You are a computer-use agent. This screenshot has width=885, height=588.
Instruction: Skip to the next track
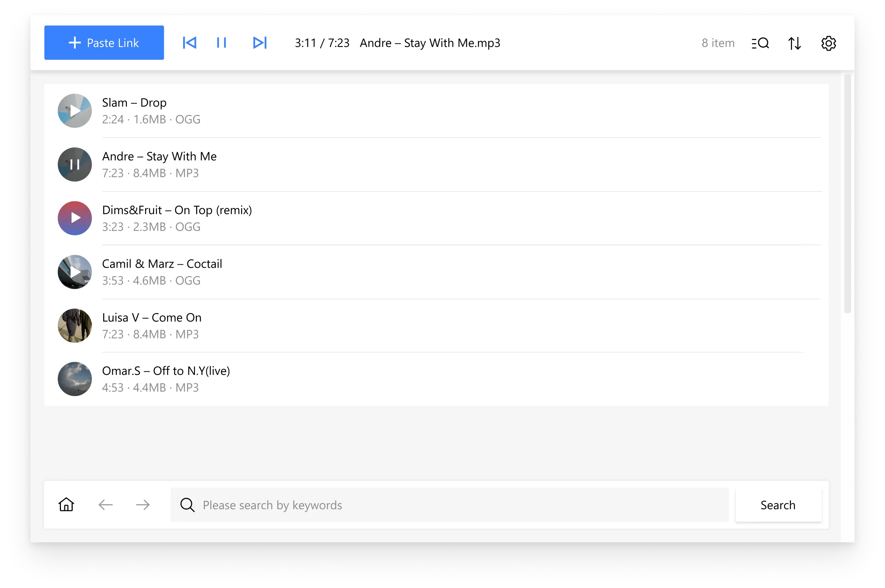[x=259, y=43]
